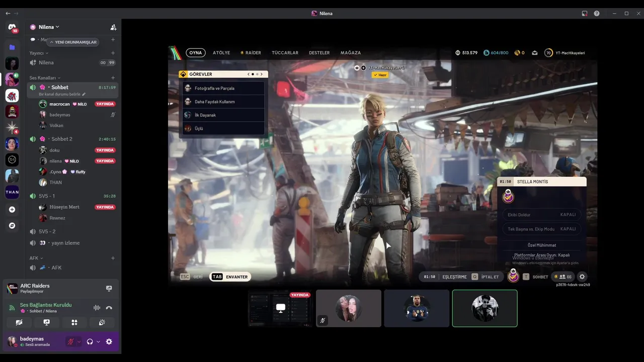
Task: Open the player count 66 social button
Action: [x=563, y=277]
